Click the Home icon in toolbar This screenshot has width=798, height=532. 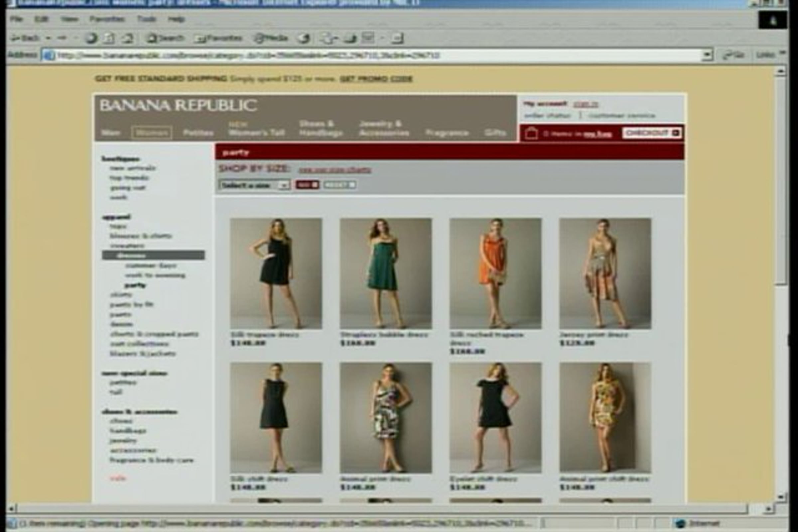tap(127, 38)
